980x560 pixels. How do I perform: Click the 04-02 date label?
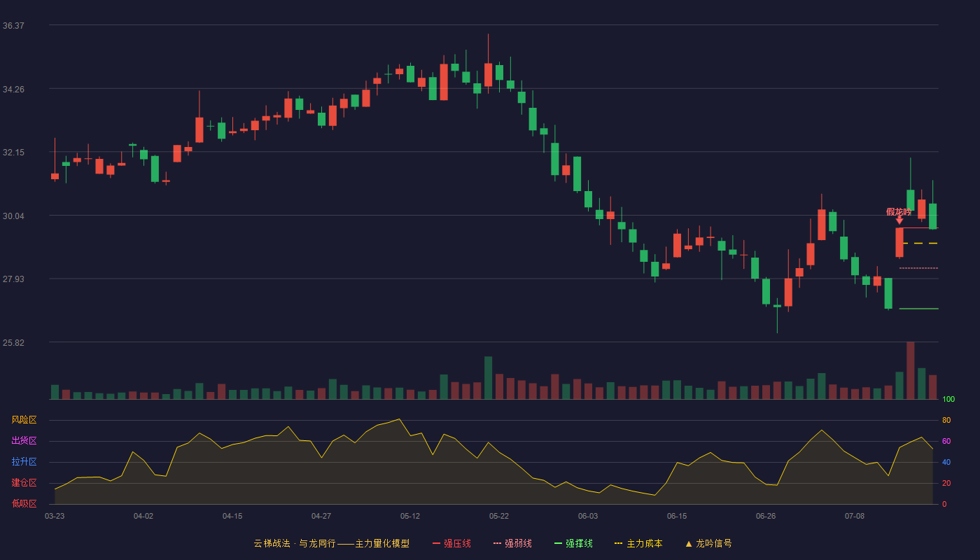[x=143, y=516]
